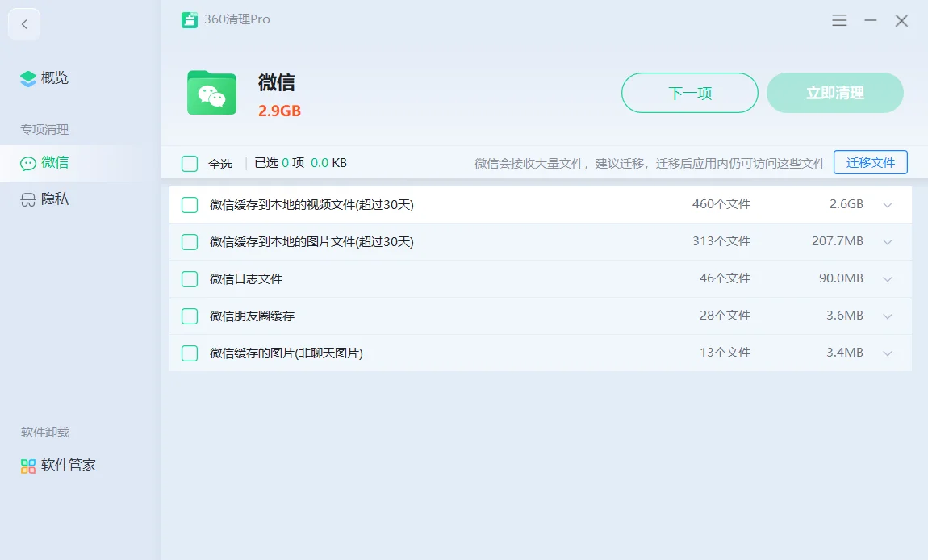Click the 360清理Pro logo icon
Viewport: 928px width, 560px height.
(x=190, y=19)
